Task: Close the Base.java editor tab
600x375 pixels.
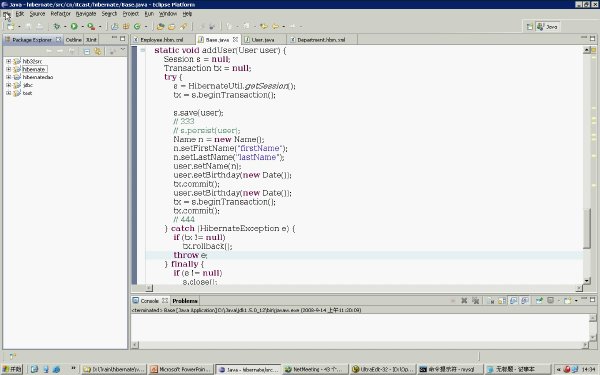Action: [235, 39]
